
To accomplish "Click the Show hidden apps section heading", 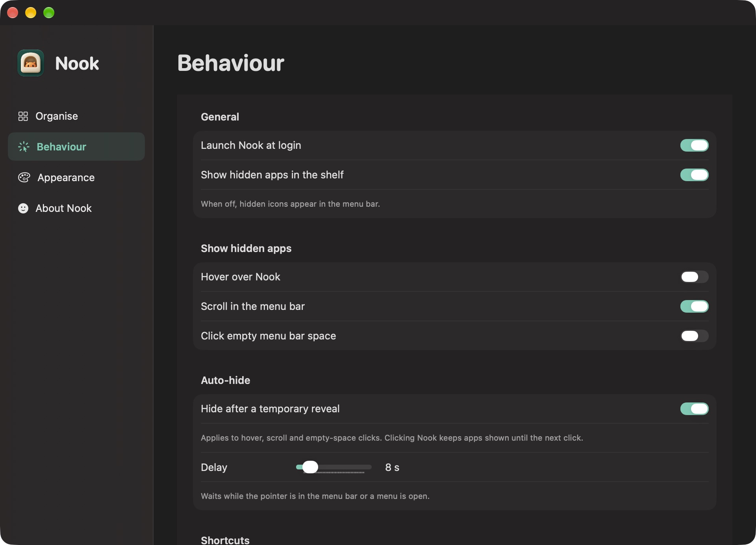I will (246, 248).
